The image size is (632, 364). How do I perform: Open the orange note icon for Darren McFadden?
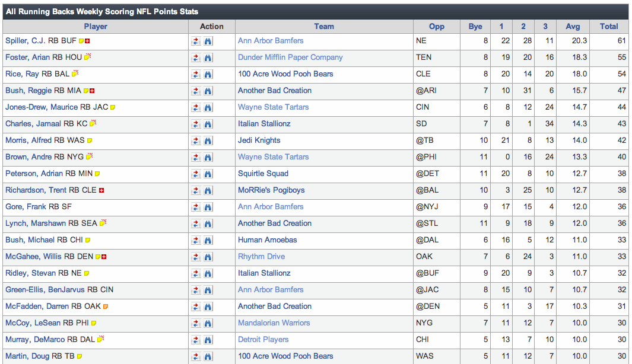106,306
